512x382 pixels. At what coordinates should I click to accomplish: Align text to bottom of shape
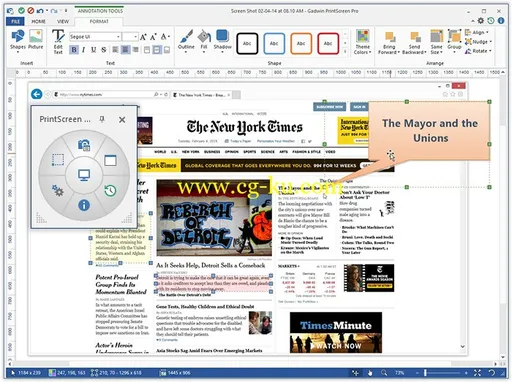pyautogui.click(x=167, y=50)
